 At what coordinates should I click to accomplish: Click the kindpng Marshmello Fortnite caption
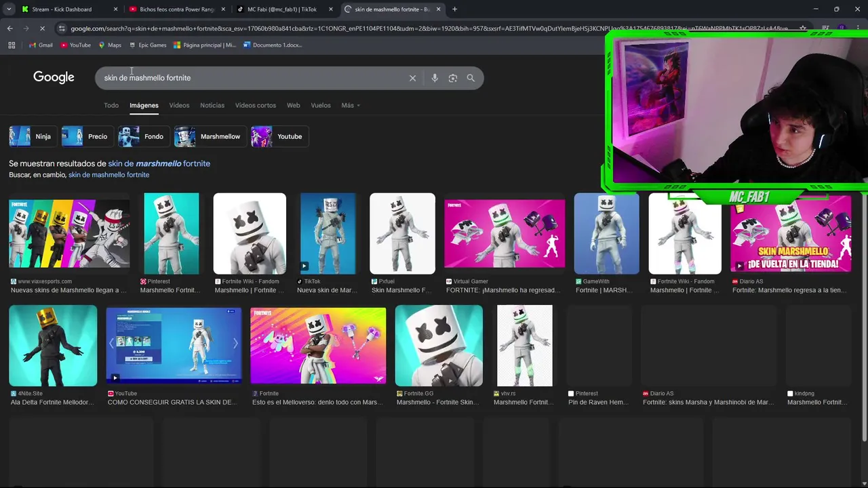pyautogui.click(x=817, y=402)
